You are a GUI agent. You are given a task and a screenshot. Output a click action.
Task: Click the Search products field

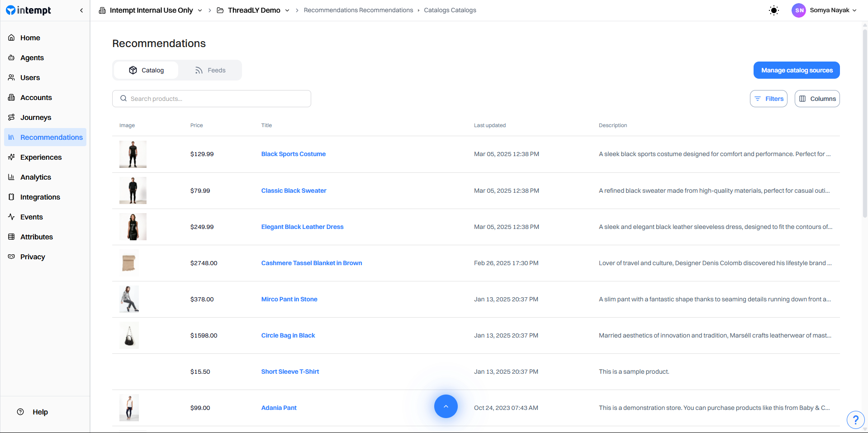click(212, 99)
